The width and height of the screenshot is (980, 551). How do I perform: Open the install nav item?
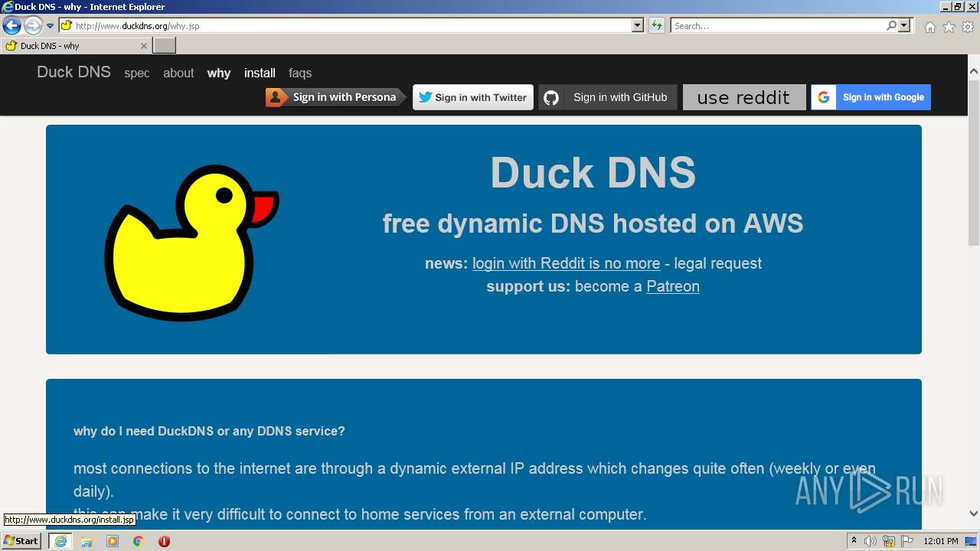click(x=260, y=73)
